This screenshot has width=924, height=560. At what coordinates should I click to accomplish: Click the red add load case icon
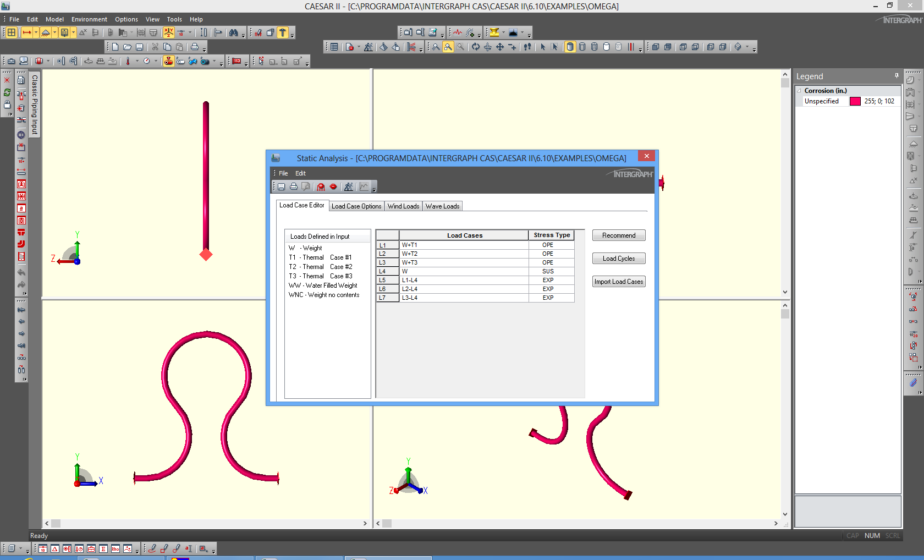click(321, 186)
